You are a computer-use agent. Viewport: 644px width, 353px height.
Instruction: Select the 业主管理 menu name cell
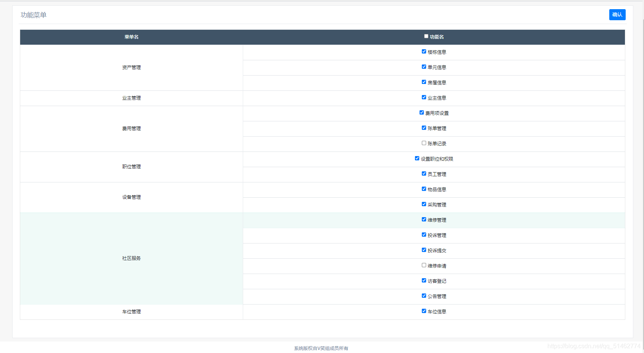point(131,98)
